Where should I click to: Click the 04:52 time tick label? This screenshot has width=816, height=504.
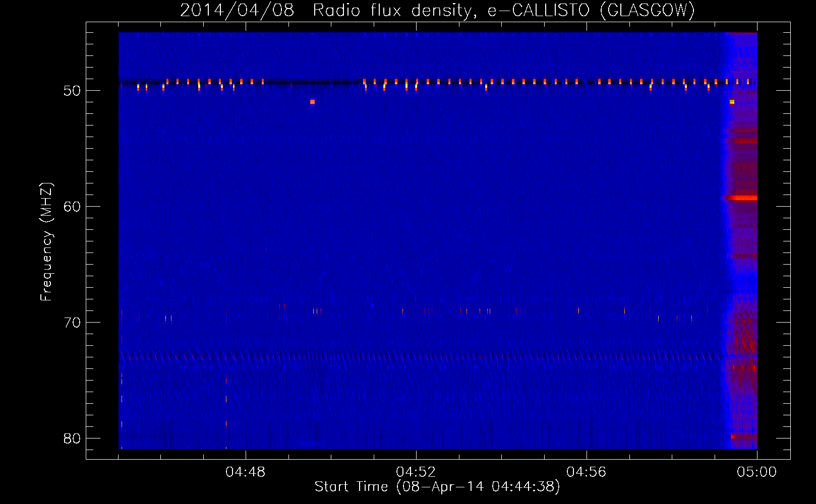(416, 472)
